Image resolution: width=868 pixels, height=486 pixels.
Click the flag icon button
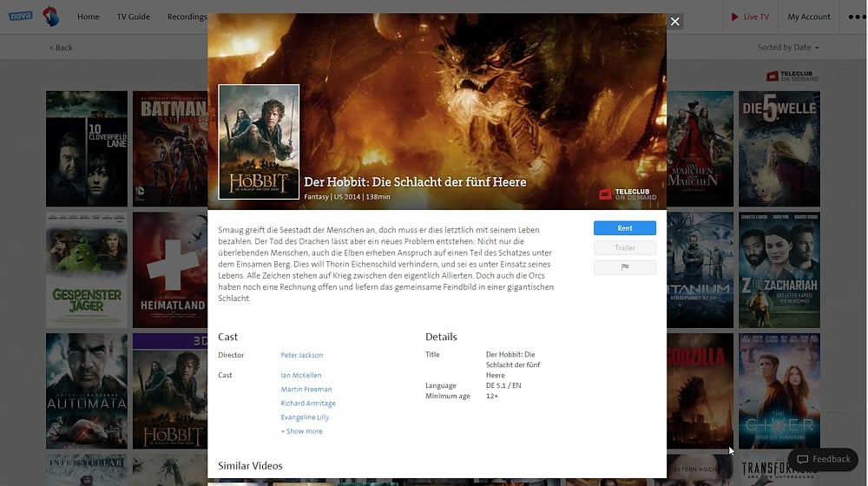click(624, 267)
